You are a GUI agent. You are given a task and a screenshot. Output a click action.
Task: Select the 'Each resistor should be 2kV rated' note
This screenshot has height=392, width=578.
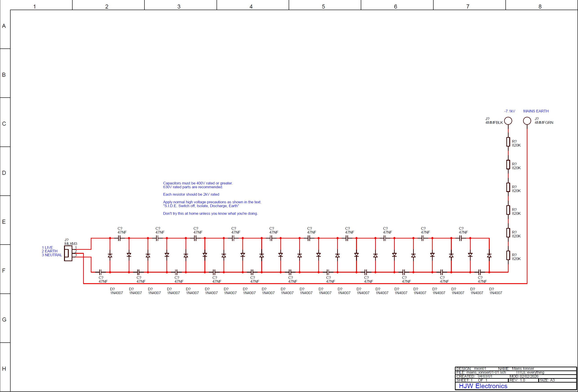pyautogui.click(x=191, y=194)
